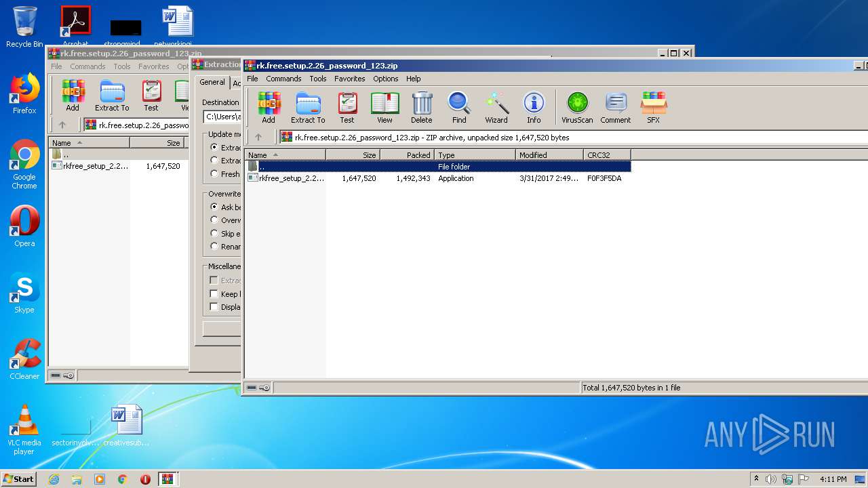
Task: Click Add icon in background WinRAR window
Action: coord(73,96)
